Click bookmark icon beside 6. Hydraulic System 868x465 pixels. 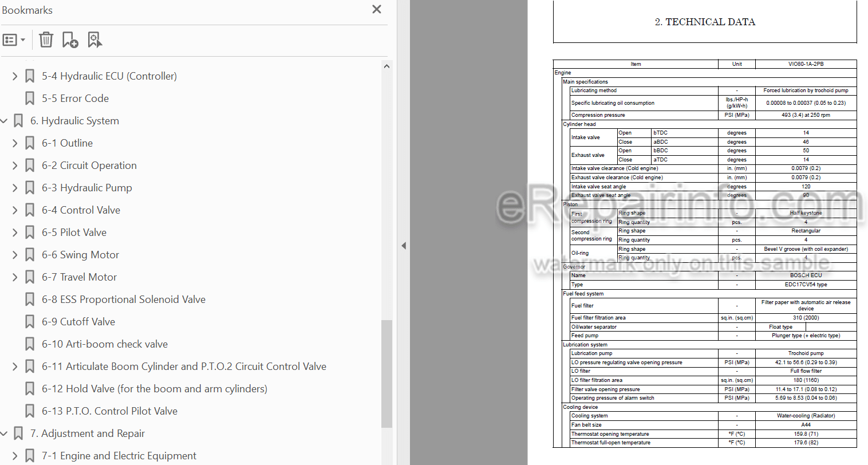coord(18,121)
